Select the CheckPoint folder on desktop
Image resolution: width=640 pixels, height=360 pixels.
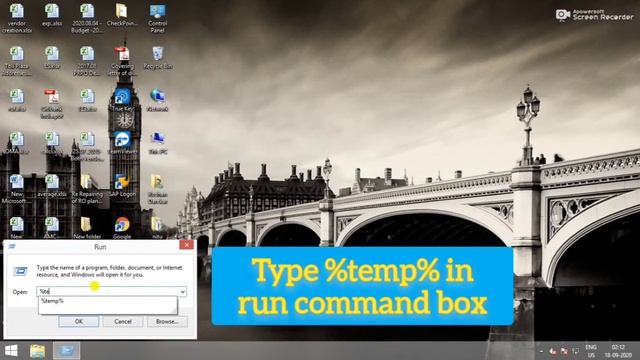(122, 15)
